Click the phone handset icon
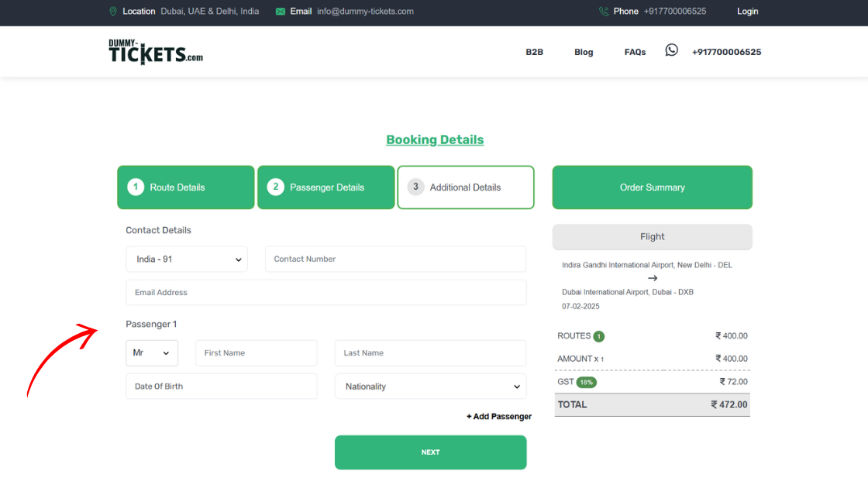 pos(604,12)
